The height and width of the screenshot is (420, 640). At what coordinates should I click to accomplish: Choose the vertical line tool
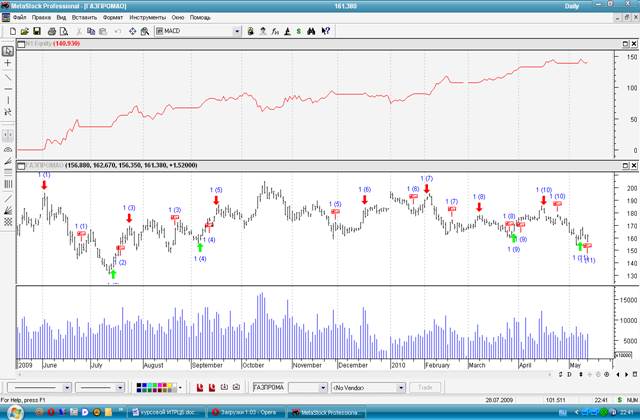click(8, 100)
